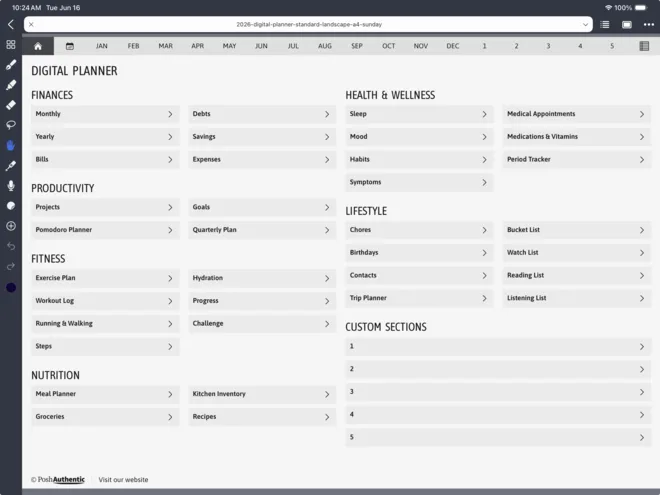
Task: Jump to the MAY month tab
Action: click(229, 46)
